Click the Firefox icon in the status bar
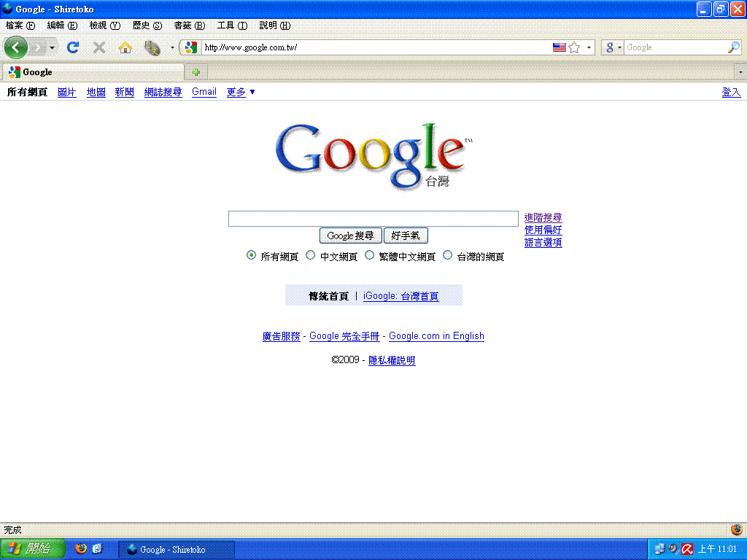747x560 pixels. coord(737,529)
